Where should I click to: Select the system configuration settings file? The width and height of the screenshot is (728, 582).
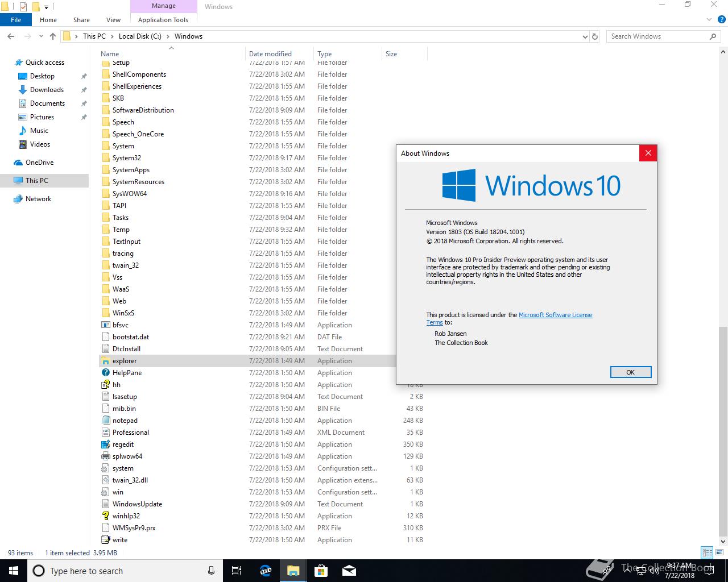[123, 468]
